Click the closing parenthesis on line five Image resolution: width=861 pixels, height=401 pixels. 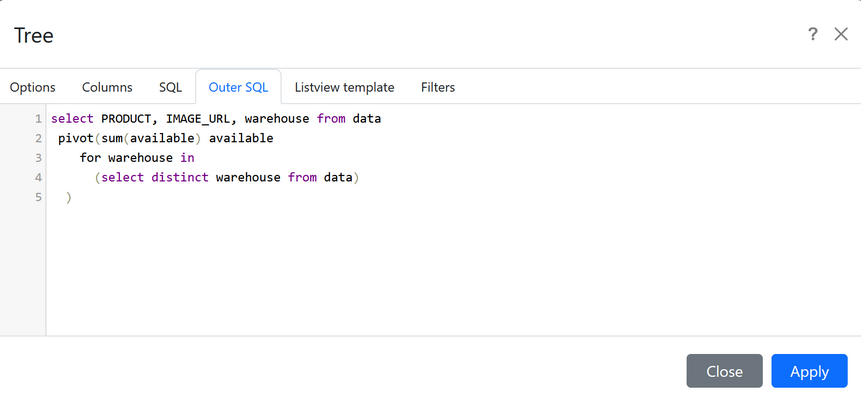pos(69,198)
